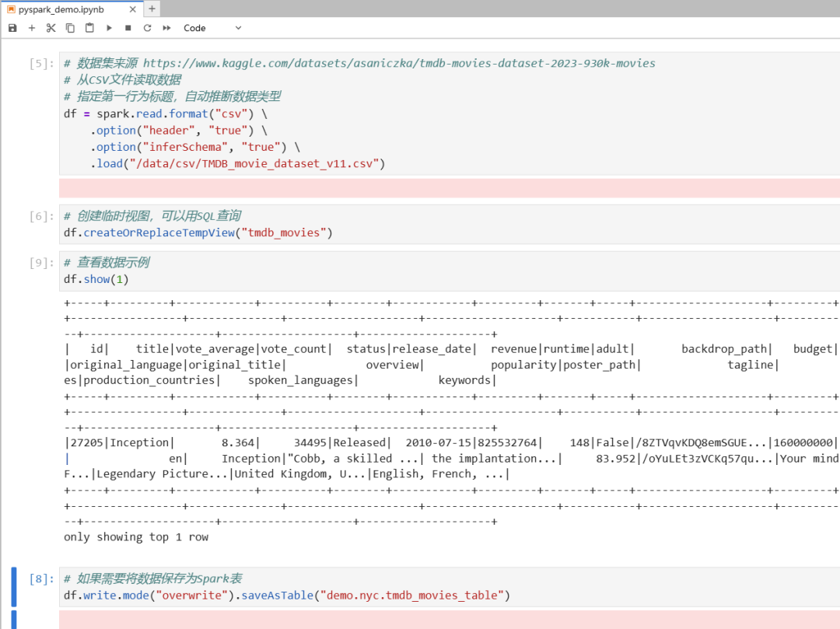Click the 'release_date' column header in output
This screenshot has height=629, width=840.
(432, 349)
